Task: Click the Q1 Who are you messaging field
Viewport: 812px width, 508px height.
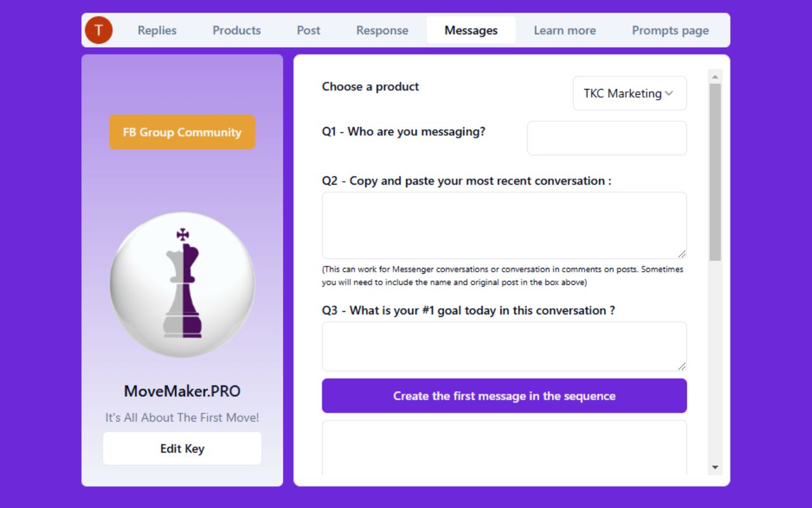Action: coord(606,138)
